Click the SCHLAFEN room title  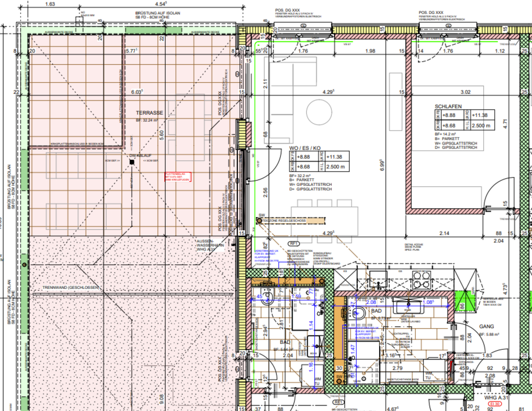(x=448, y=107)
